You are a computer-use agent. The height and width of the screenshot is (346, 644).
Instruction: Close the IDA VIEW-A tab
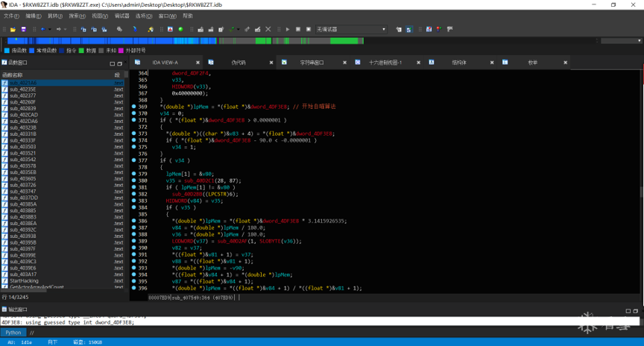pyautogui.click(x=198, y=63)
